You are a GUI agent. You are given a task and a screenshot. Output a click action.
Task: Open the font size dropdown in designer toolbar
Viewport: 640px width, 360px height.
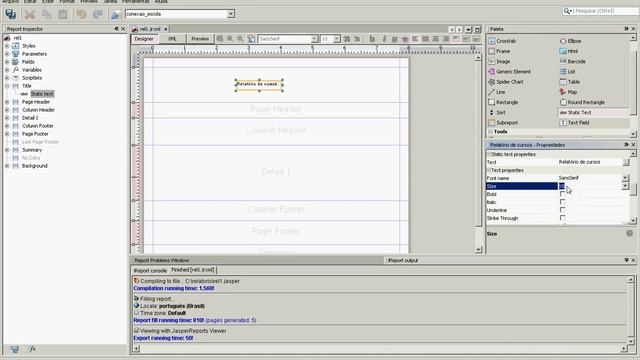point(337,39)
